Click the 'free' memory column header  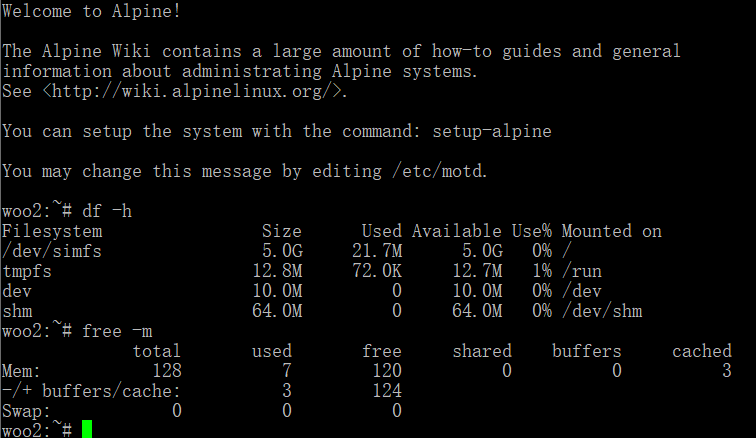381,351
